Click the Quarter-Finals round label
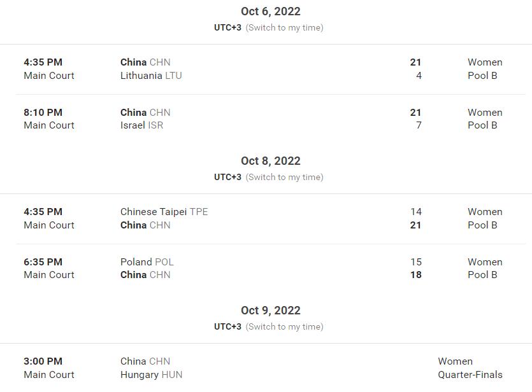 [x=470, y=375]
